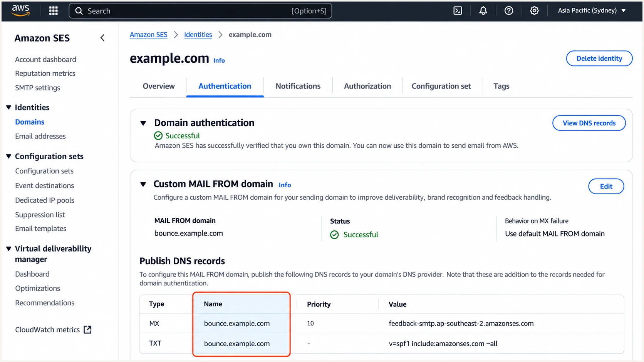Screen dimensions: 644x362
Task: Open the notifications bell
Action: coord(483,11)
